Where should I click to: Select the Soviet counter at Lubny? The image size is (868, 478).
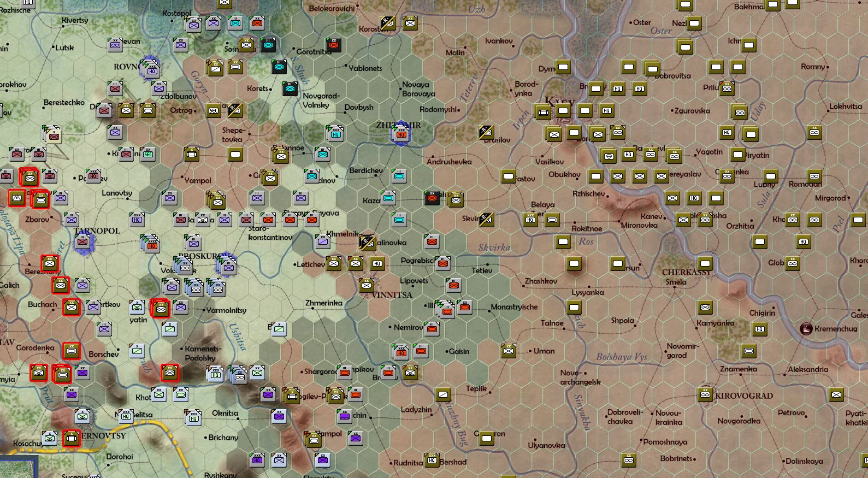coord(771,176)
